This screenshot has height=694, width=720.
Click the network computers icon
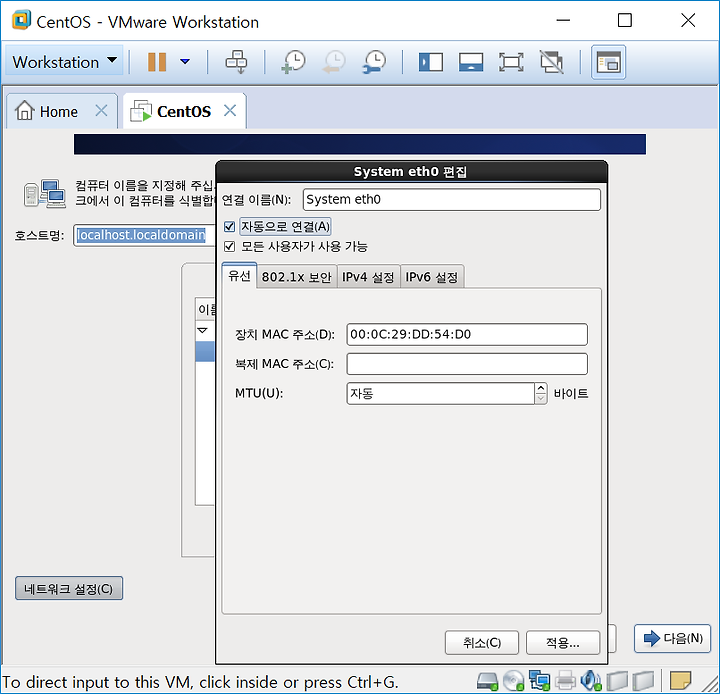(45, 193)
